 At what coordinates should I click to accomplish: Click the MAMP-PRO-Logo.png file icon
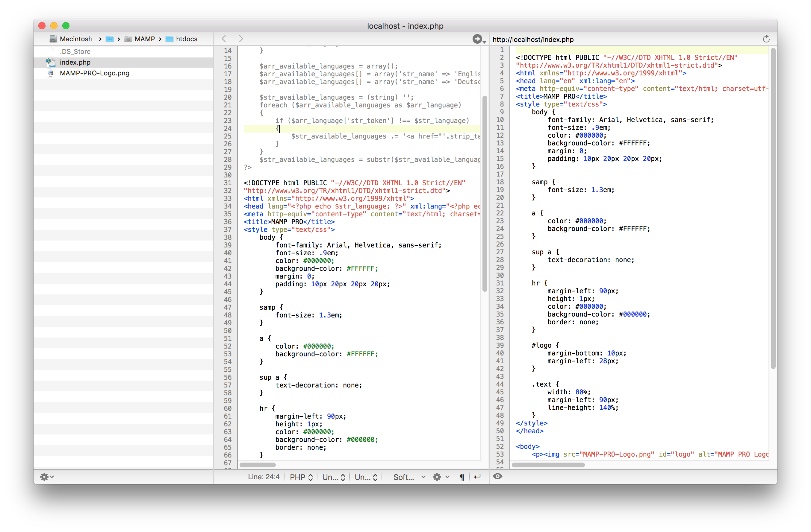[x=50, y=73]
